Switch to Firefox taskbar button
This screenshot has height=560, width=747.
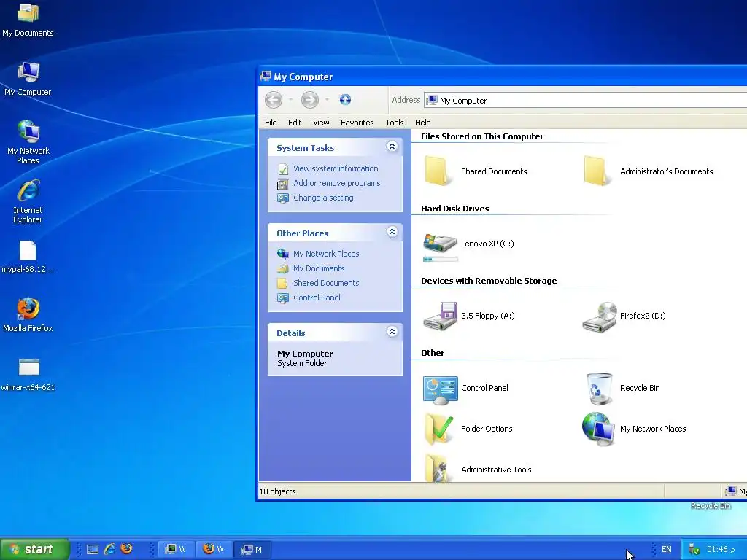(213, 550)
